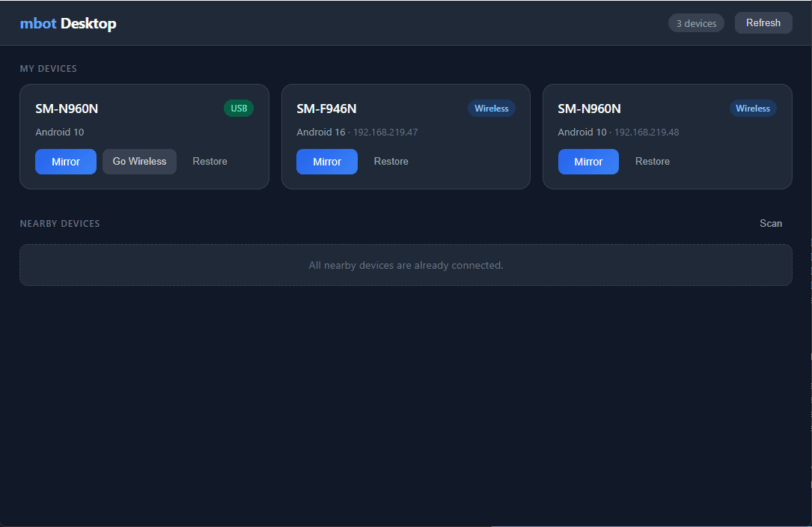Click the MY DEVICES section header
This screenshot has height=527, width=812.
[48, 68]
